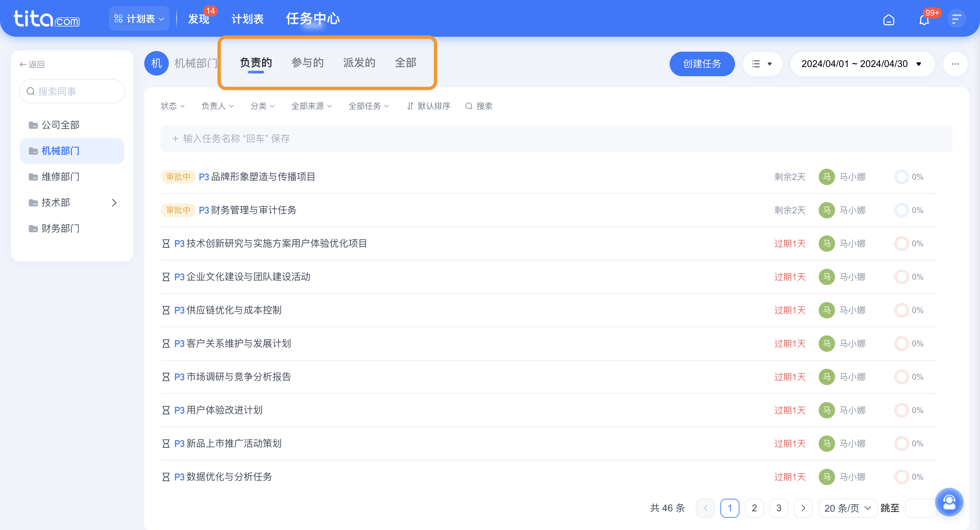Go to page 3
980x530 pixels.
779,508
